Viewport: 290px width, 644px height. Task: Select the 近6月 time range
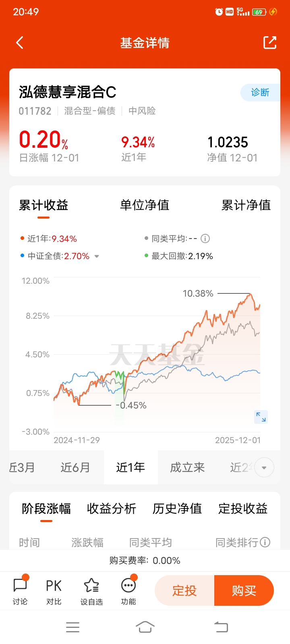click(x=75, y=467)
